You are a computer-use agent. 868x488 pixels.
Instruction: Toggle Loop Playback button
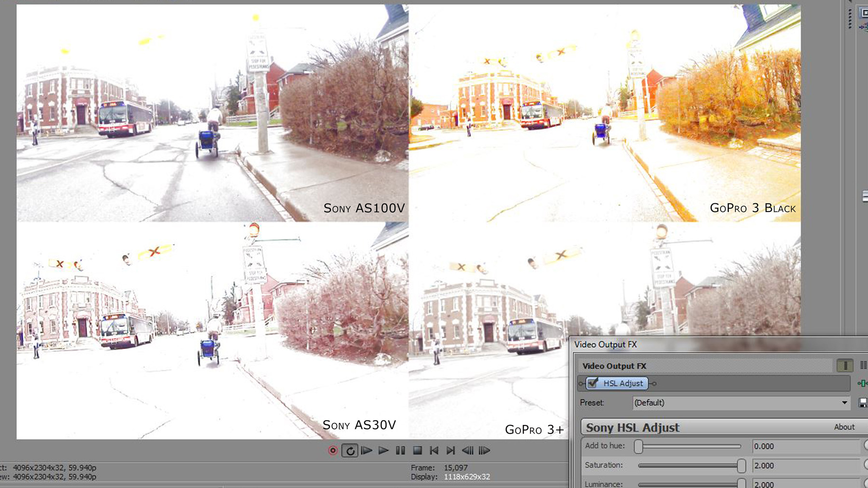tap(350, 450)
